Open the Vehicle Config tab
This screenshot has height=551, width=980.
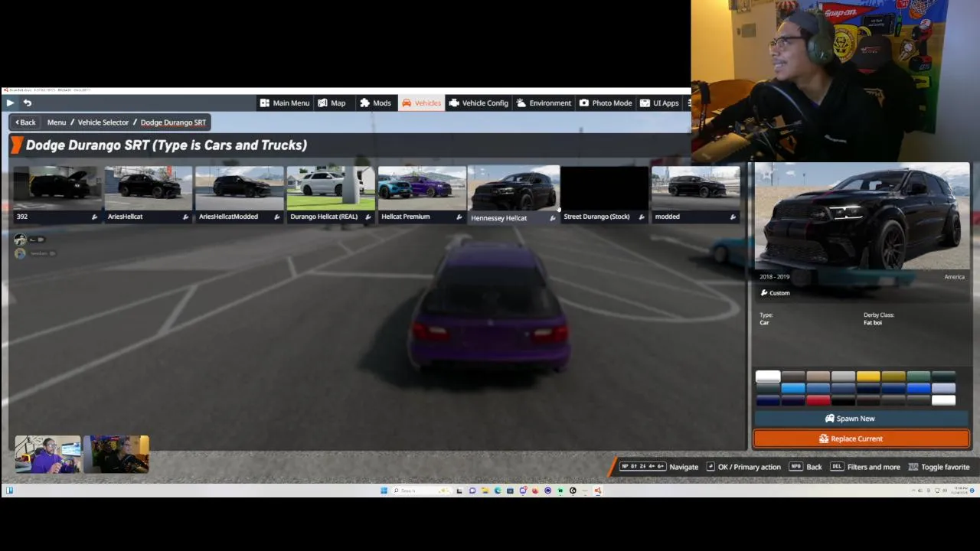[479, 103]
